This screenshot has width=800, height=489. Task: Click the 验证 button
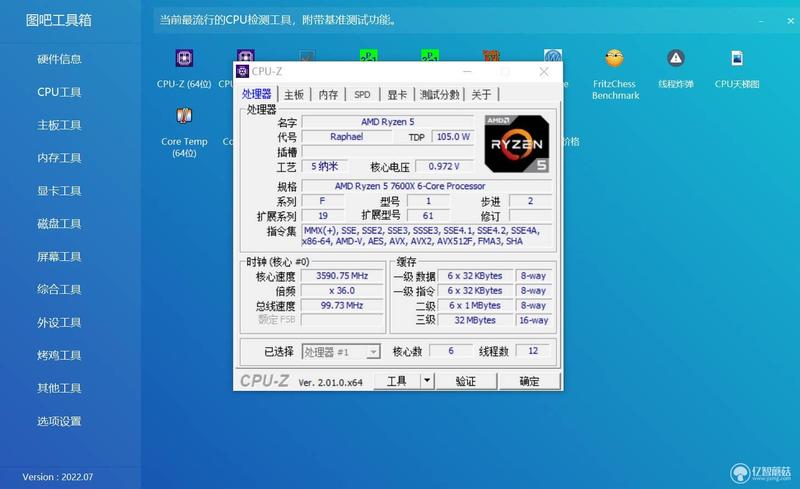(465, 381)
